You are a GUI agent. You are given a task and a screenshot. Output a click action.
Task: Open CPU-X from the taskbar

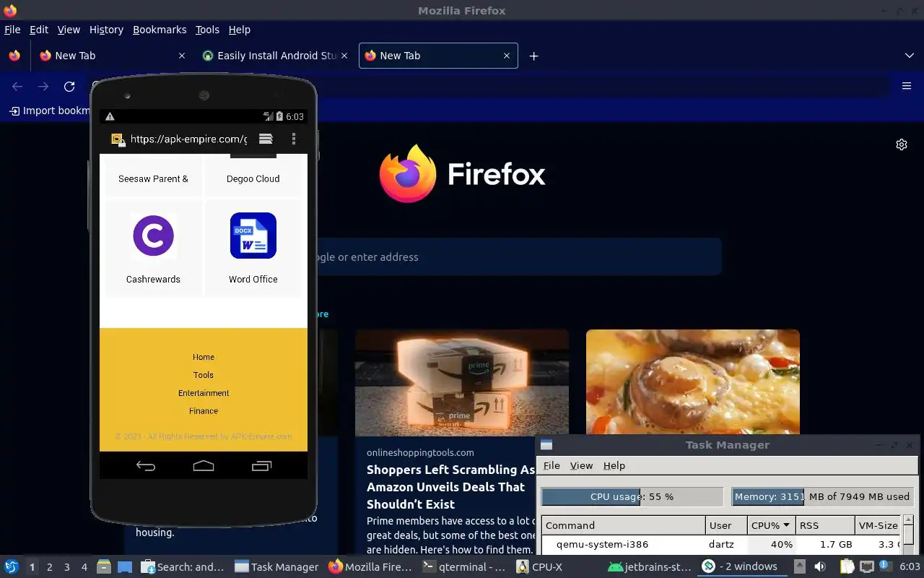pos(539,566)
